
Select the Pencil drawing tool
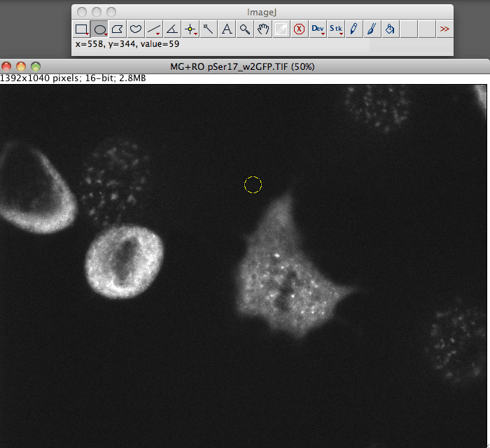click(x=354, y=29)
